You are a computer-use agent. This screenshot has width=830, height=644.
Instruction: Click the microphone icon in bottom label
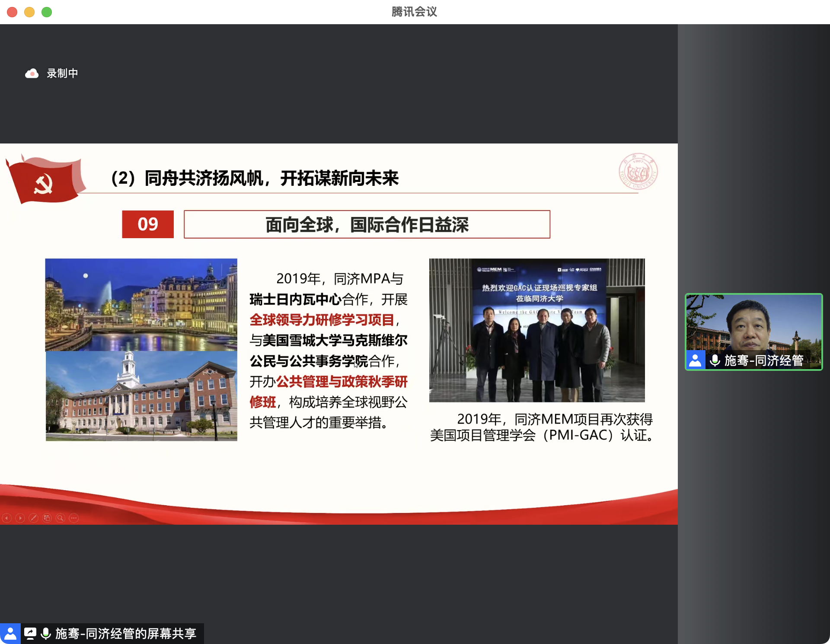[45, 634]
